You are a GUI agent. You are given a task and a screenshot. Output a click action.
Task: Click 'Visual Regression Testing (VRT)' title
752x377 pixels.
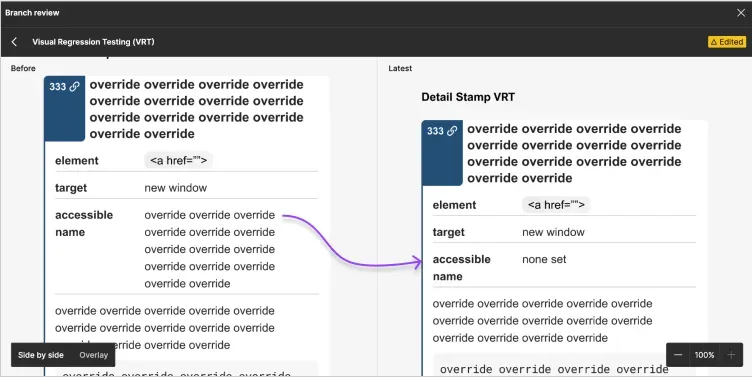pyautogui.click(x=94, y=42)
